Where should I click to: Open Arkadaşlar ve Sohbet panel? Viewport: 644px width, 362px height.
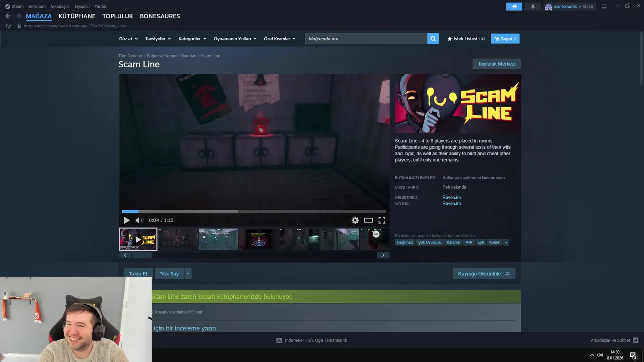point(614,340)
